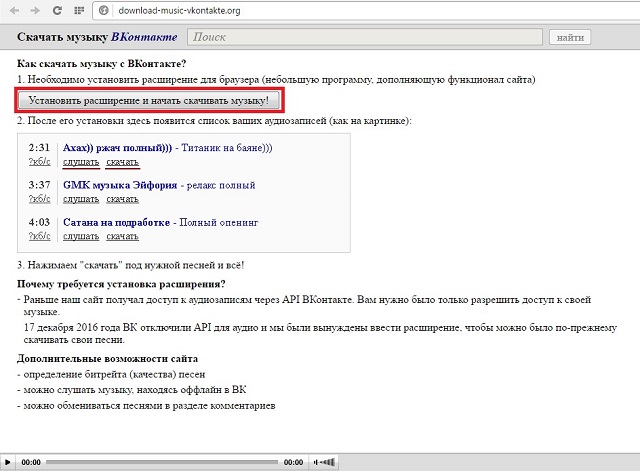Click the text Титаник на баяне)))
The width and height of the screenshot is (640, 471).
point(227,148)
